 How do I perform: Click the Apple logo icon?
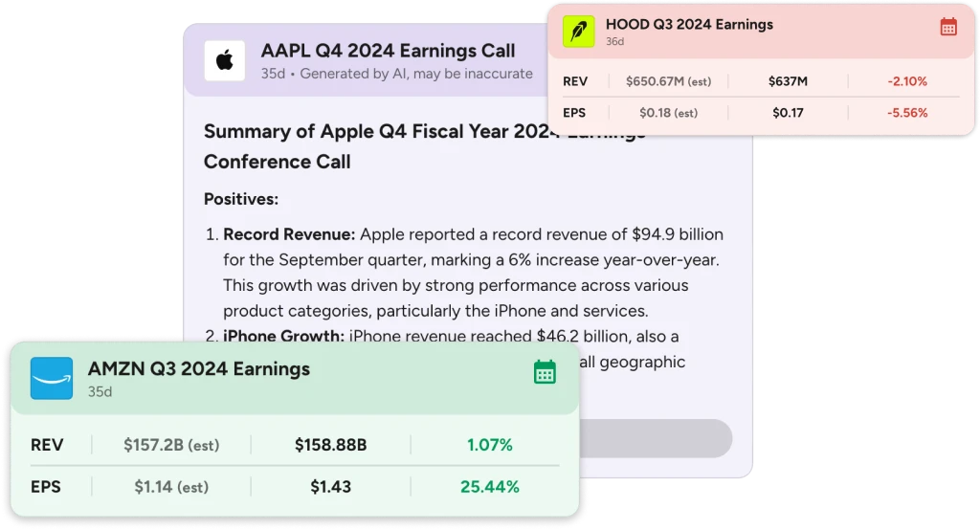click(224, 60)
